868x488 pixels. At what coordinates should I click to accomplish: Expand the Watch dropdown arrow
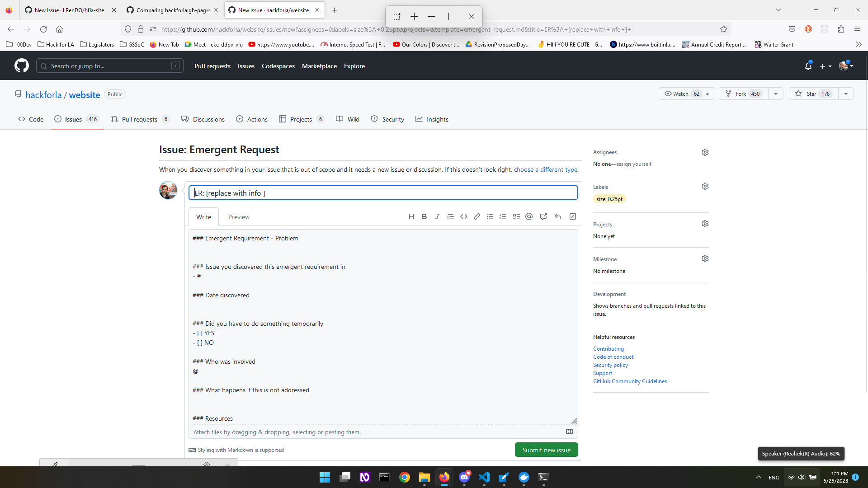click(708, 94)
